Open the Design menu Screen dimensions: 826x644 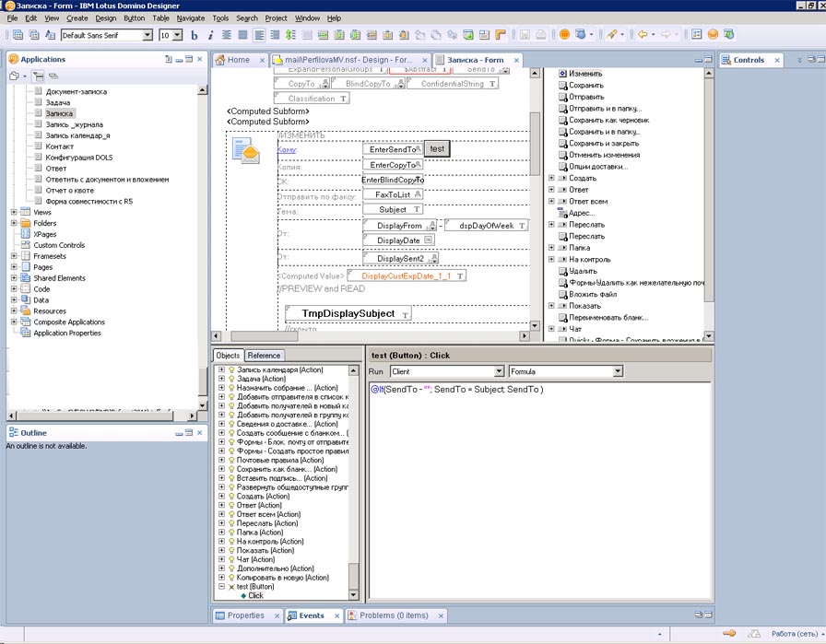point(105,18)
